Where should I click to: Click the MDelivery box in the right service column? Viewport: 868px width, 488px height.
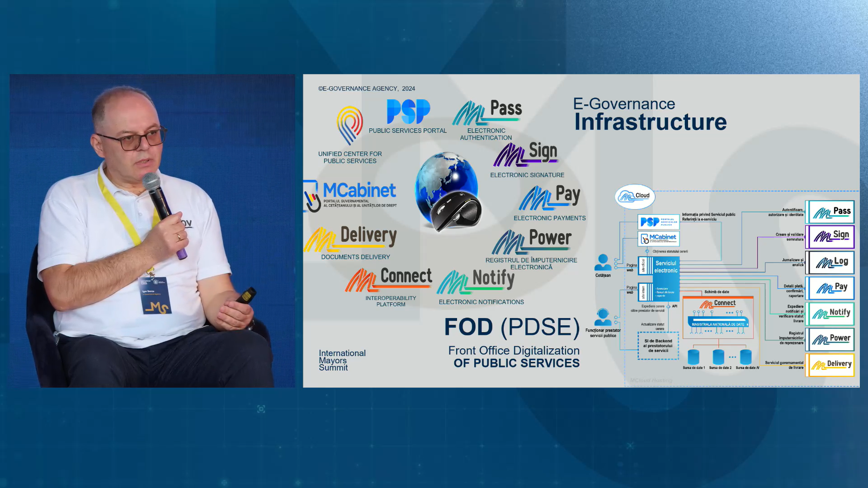[830, 365]
